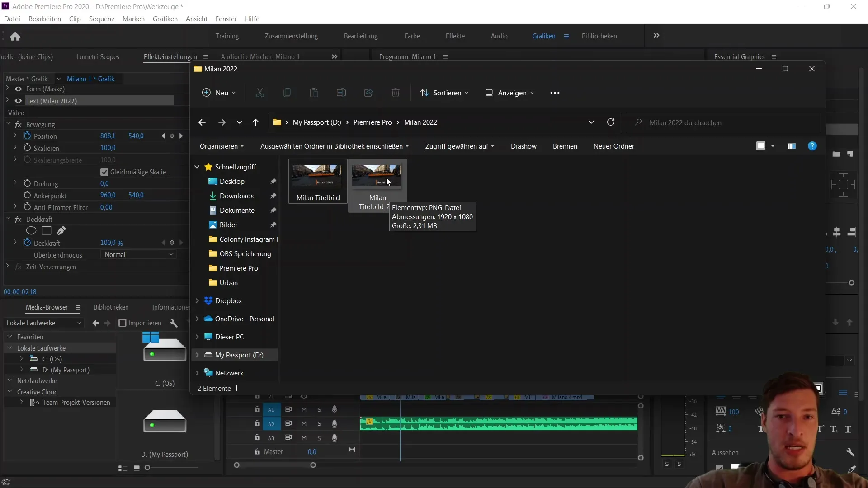The height and width of the screenshot is (488, 868).
Task: Collapse the Bewegung effect group
Action: coord(9,124)
